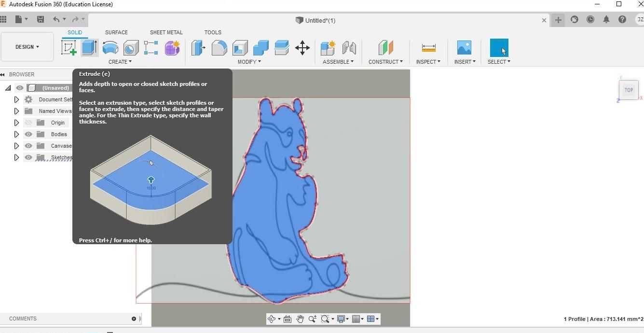Select the Joint tool icon

[349, 48]
